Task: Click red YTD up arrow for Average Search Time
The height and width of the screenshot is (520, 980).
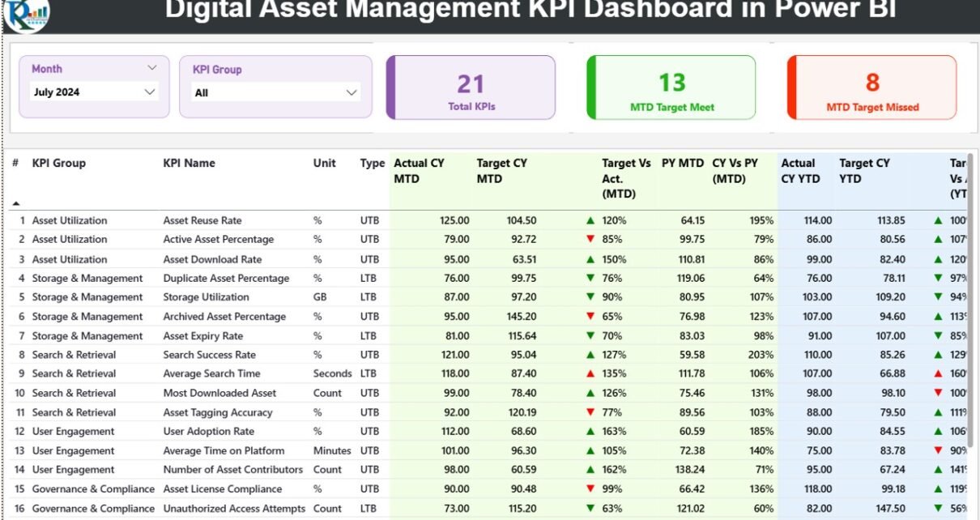Action: coord(938,373)
